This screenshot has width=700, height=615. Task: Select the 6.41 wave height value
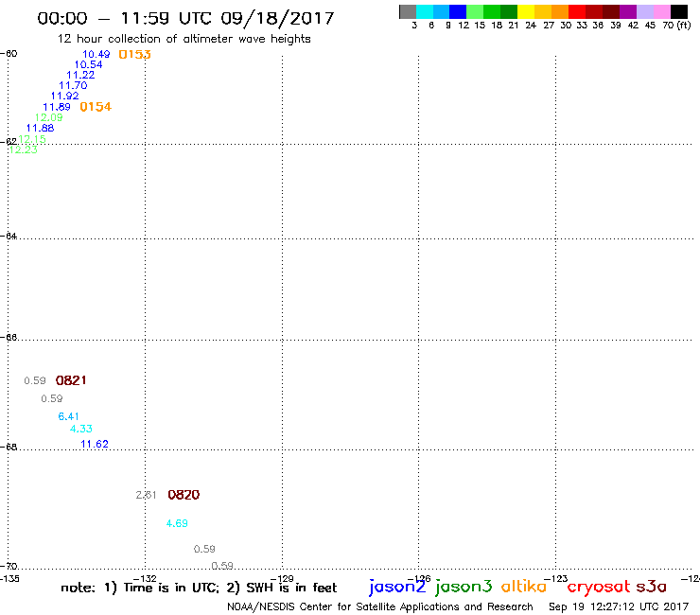68,416
